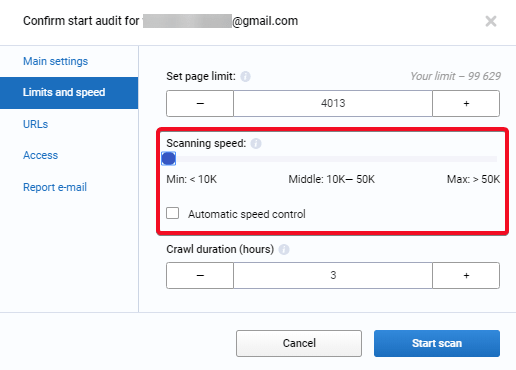Image resolution: width=516 pixels, height=370 pixels.
Task: Decrease crawl duration with minus button
Action: [x=200, y=275]
